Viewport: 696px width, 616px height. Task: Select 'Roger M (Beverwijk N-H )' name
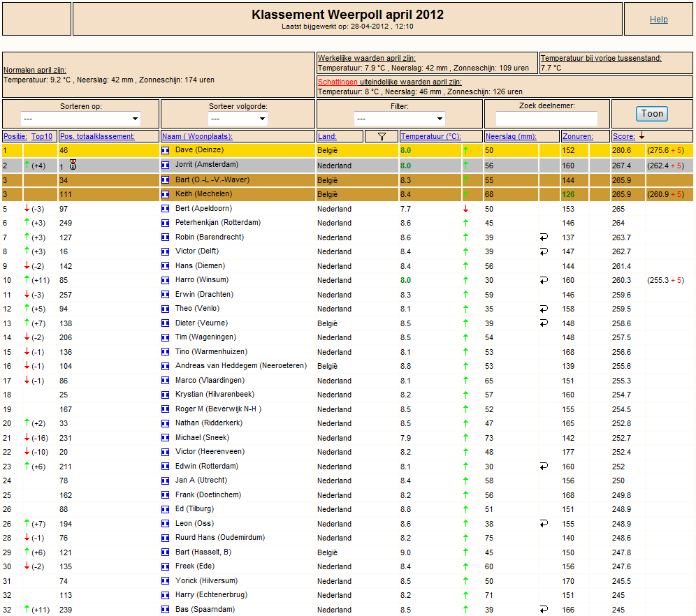click(219, 409)
